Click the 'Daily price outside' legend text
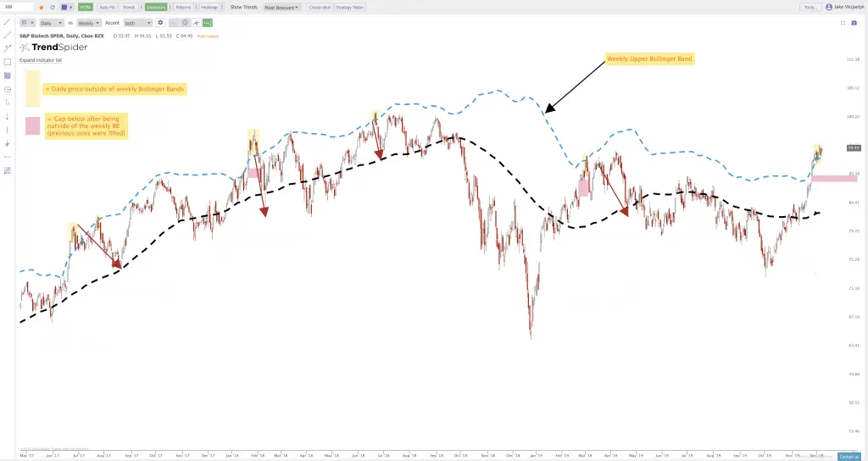This screenshot has width=868, height=461. 114,88
